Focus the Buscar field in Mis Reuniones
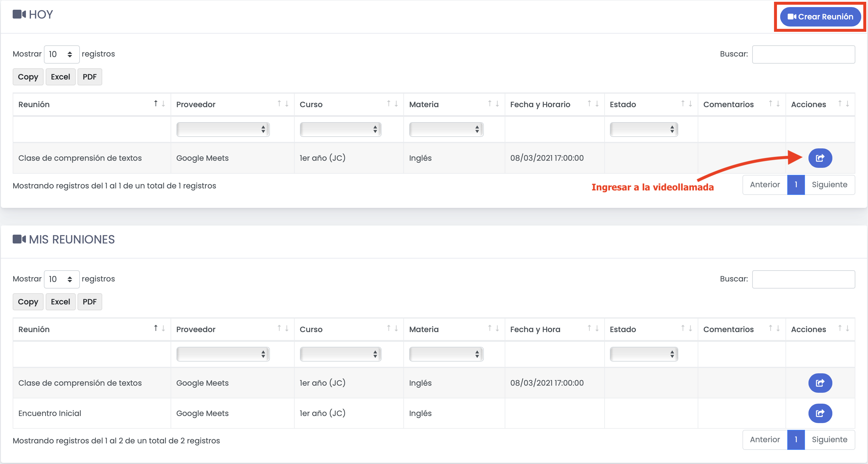 (803, 279)
